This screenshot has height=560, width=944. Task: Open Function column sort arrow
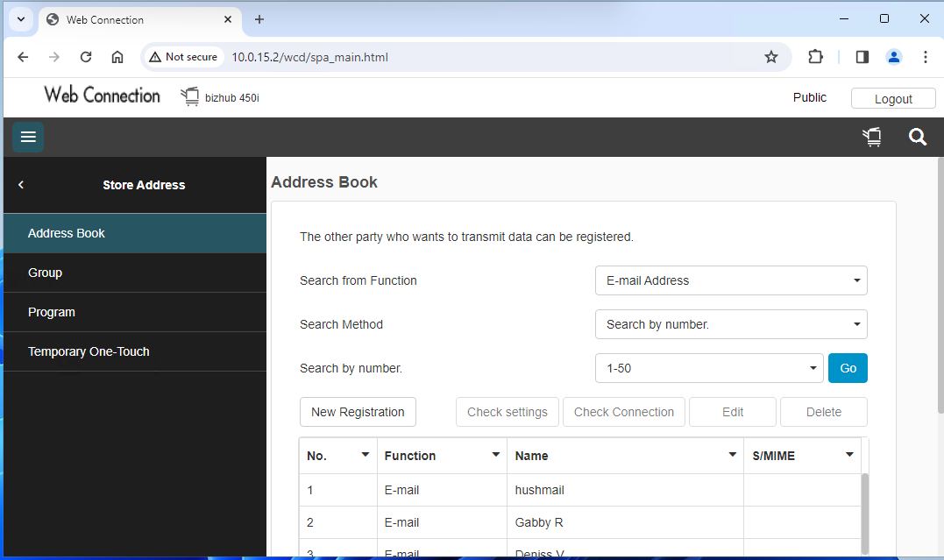495,455
